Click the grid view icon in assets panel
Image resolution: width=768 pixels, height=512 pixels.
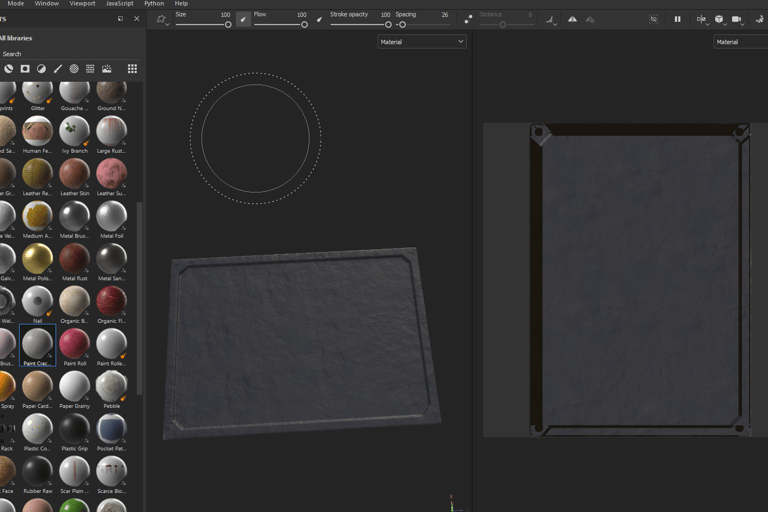coord(132,69)
